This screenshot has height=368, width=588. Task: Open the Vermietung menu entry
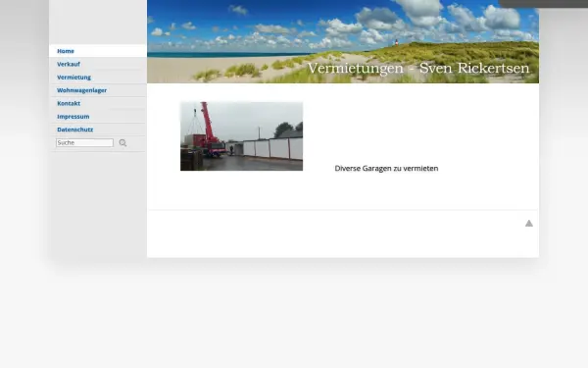(x=97, y=78)
